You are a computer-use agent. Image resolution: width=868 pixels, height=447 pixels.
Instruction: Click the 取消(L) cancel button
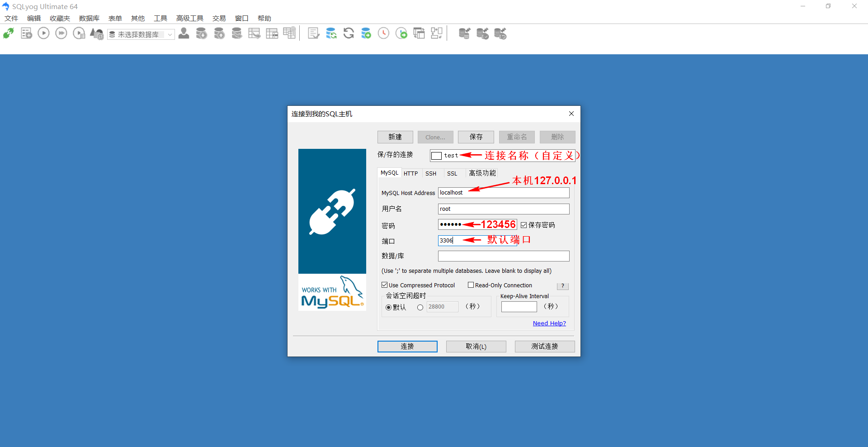click(476, 347)
